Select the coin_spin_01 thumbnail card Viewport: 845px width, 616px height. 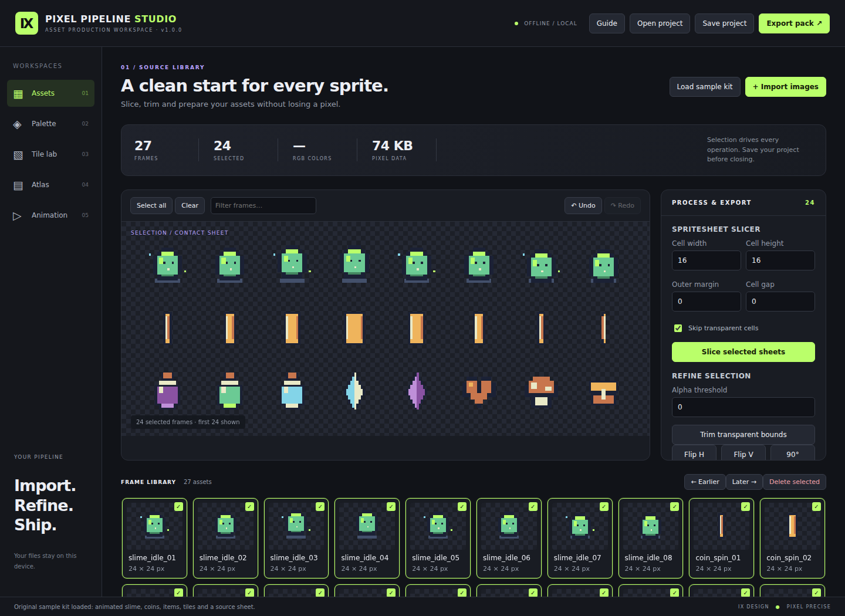[x=721, y=538]
